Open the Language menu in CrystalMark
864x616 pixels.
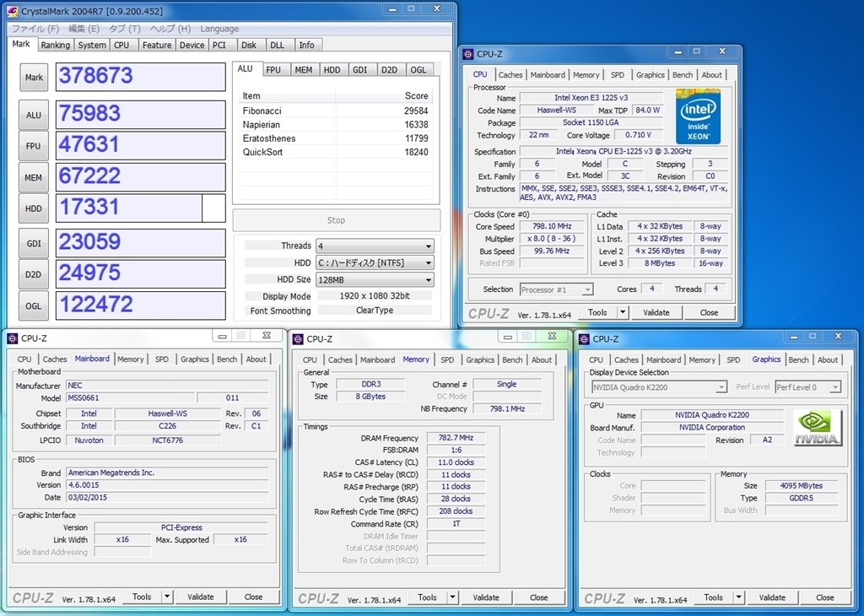click(219, 29)
